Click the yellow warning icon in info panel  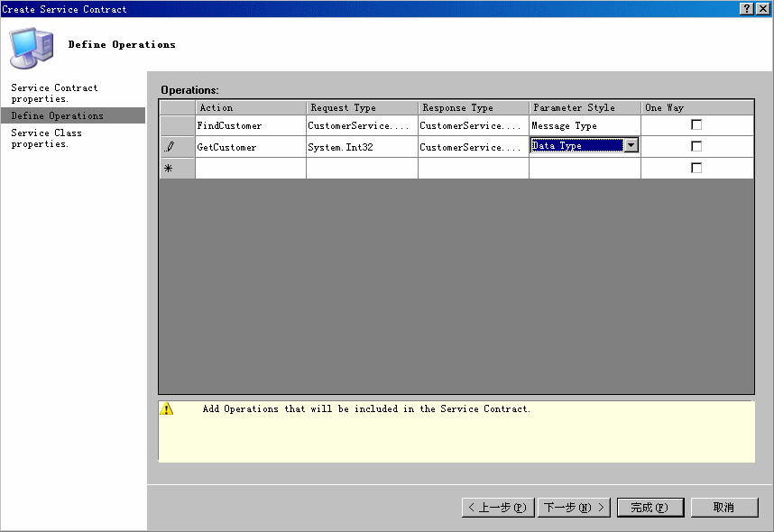pyautogui.click(x=166, y=408)
